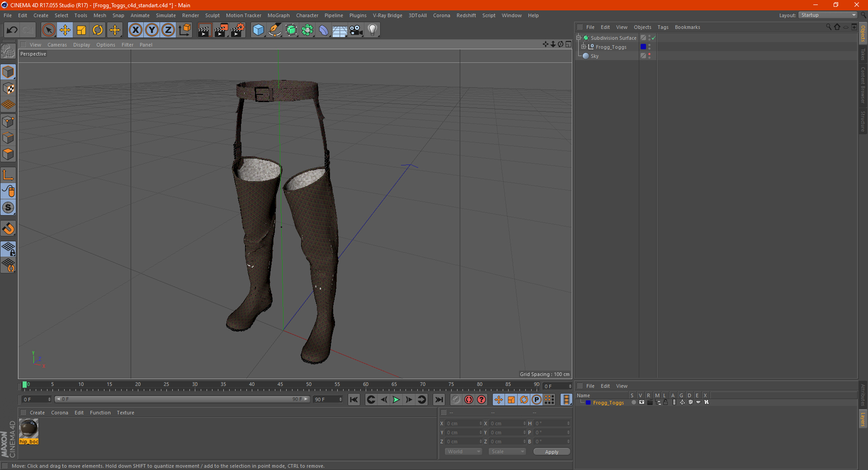Enable Snap with S icon
The height and width of the screenshot is (470, 868).
click(x=8, y=207)
